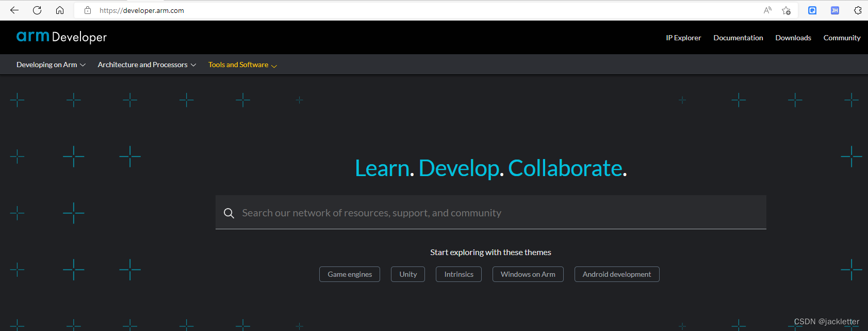Click the Arm Developer logo
Image resolution: width=868 pixels, height=331 pixels.
coord(61,37)
